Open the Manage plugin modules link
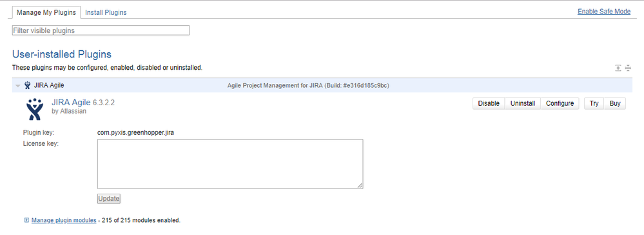Image resolution: width=644 pixels, height=235 pixels. point(64,220)
